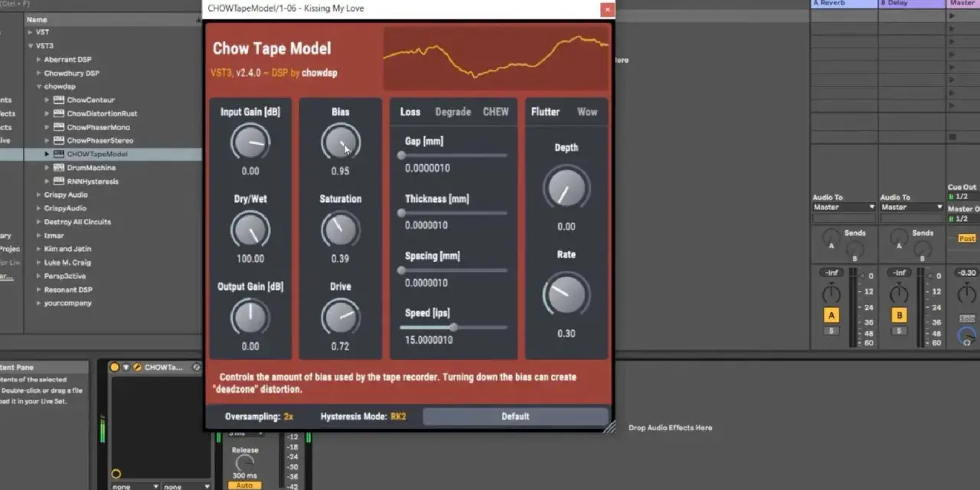Collapse the chowdsp folder
The height and width of the screenshot is (490, 980).
coord(39,87)
